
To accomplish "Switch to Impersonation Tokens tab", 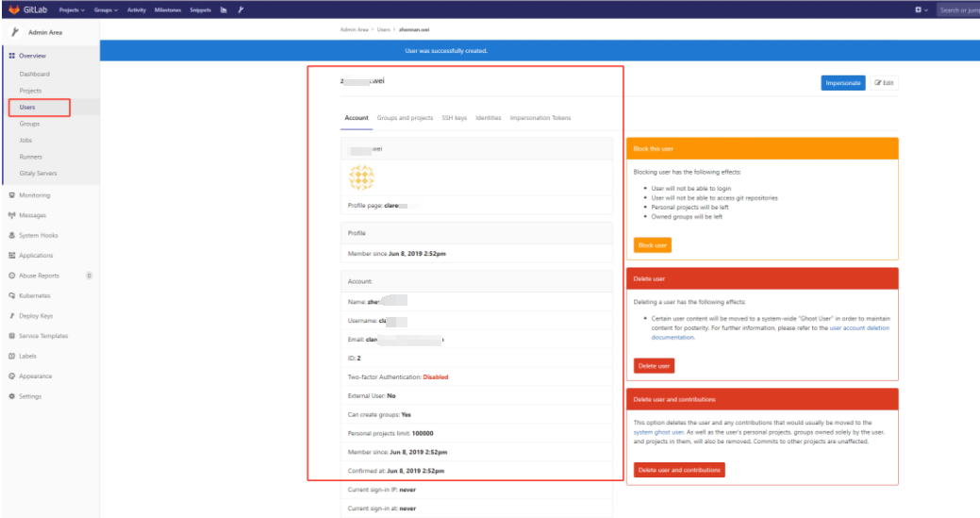I will [540, 118].
